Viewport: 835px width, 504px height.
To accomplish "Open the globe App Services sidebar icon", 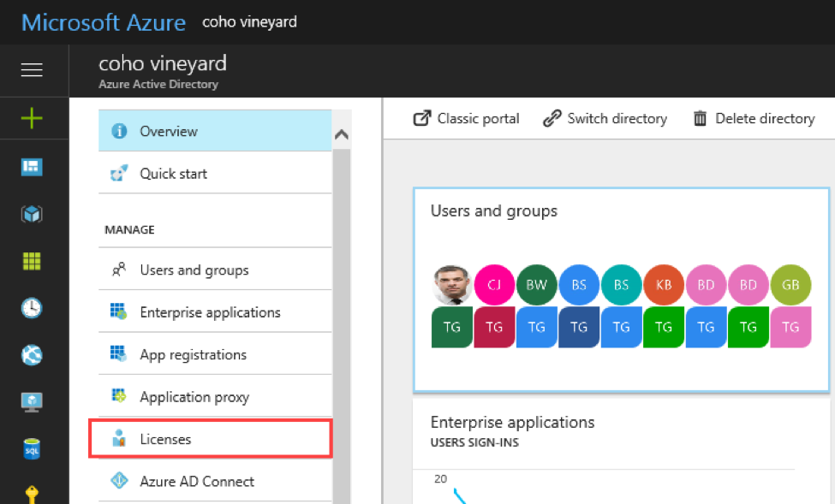I will [x=32, y=355].
